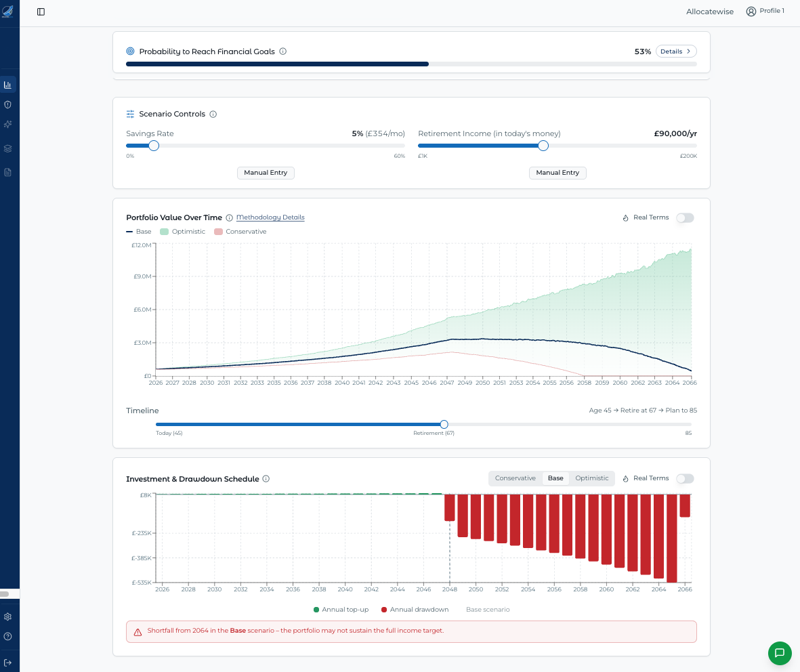This screenshot has height=672, width=800.
Task: Open the chat bubble button
Action: coord(780,653)
